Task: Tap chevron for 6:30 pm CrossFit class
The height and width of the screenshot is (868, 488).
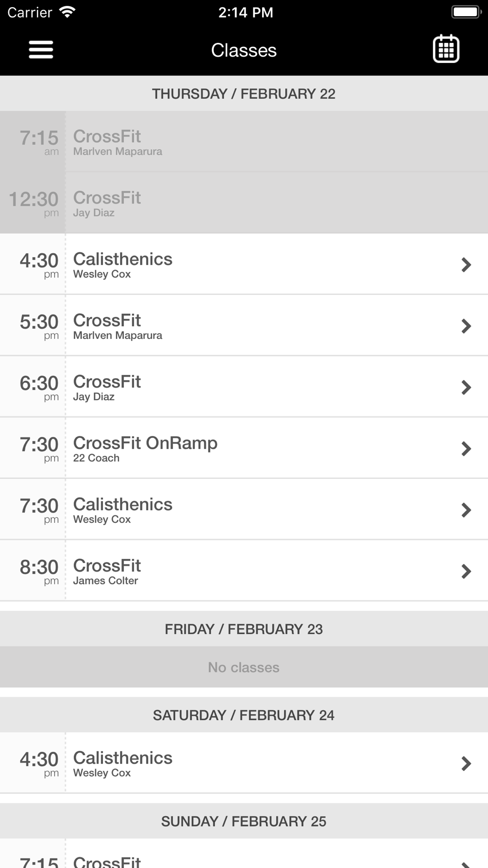Action: tap(466, 387)
